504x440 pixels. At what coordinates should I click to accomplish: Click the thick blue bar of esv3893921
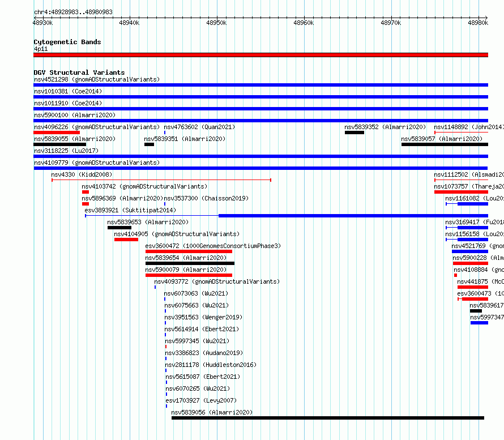click(353, 216)
